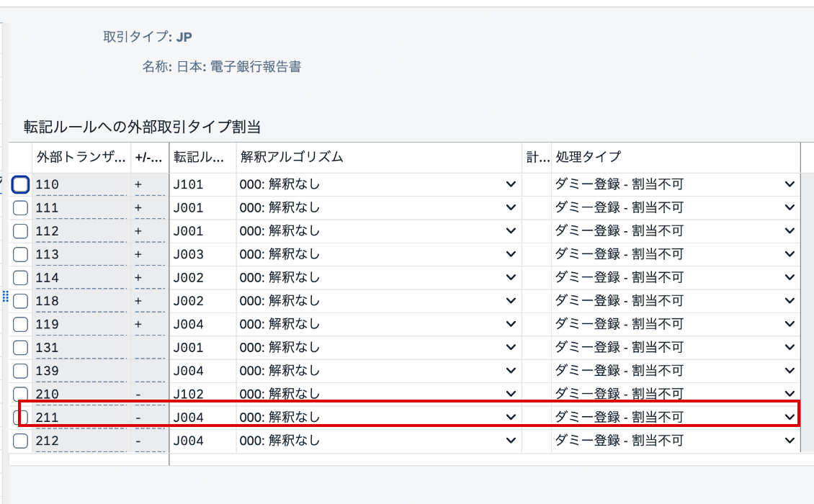Click the 外部トランザ... column header
This screenshot has width=814, height=504.
pyautogui.click(x=81, y=157)
